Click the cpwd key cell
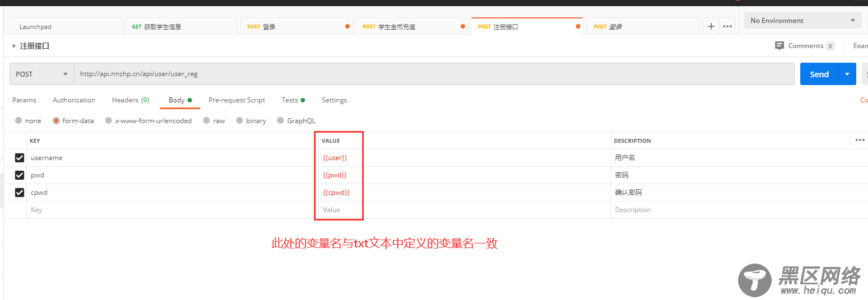Image resolution: width=868 pixels, height=300 pixels. [172, 193]
